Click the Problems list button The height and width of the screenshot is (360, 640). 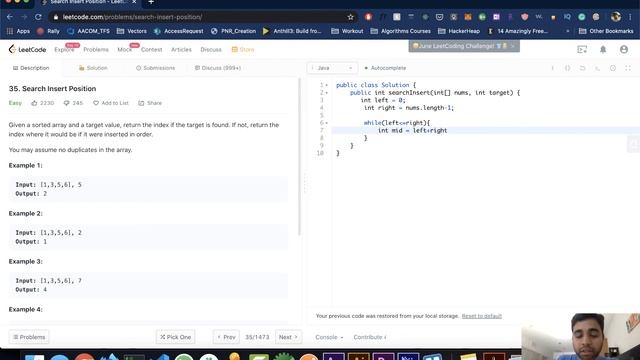[29, 337]
